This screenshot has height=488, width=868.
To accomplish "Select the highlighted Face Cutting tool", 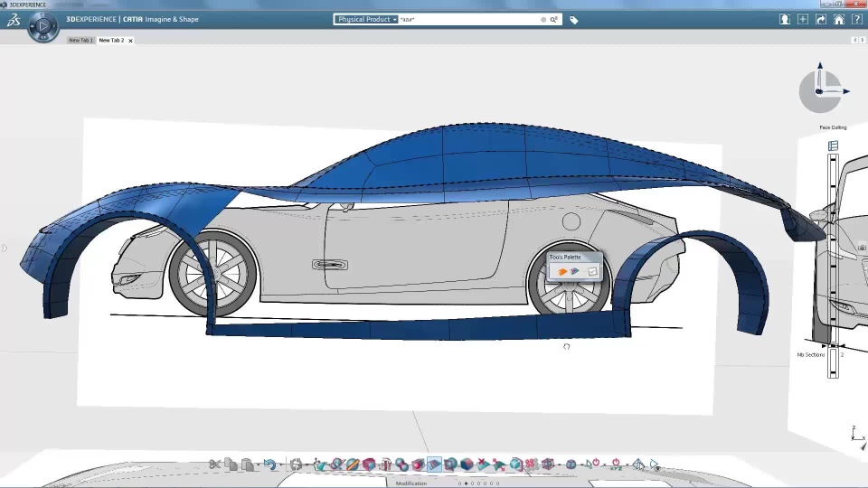I will pyautogui.click(x=434, y=465).
